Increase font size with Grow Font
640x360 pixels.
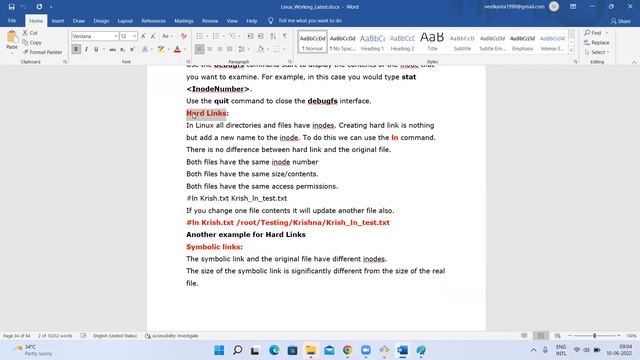(143, 36)
